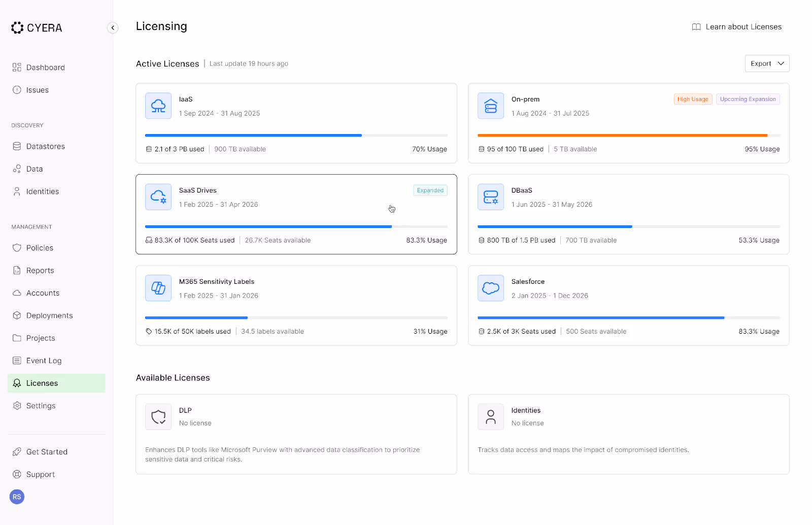Viewport: 812px width, 525px height.
Task: Click '26.7K Seats available' text
Action: 278,240
